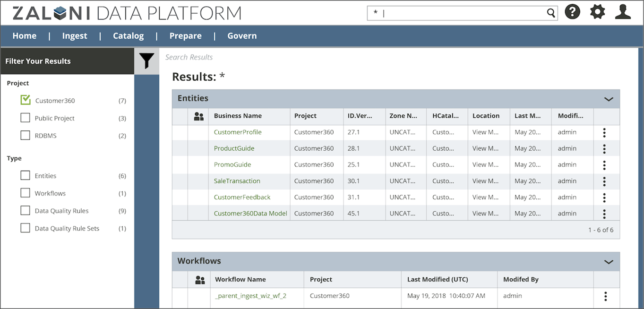
Task: Open actions menu for _parent_ingest_wiz_wf_2 workflow
Action: 605,296
